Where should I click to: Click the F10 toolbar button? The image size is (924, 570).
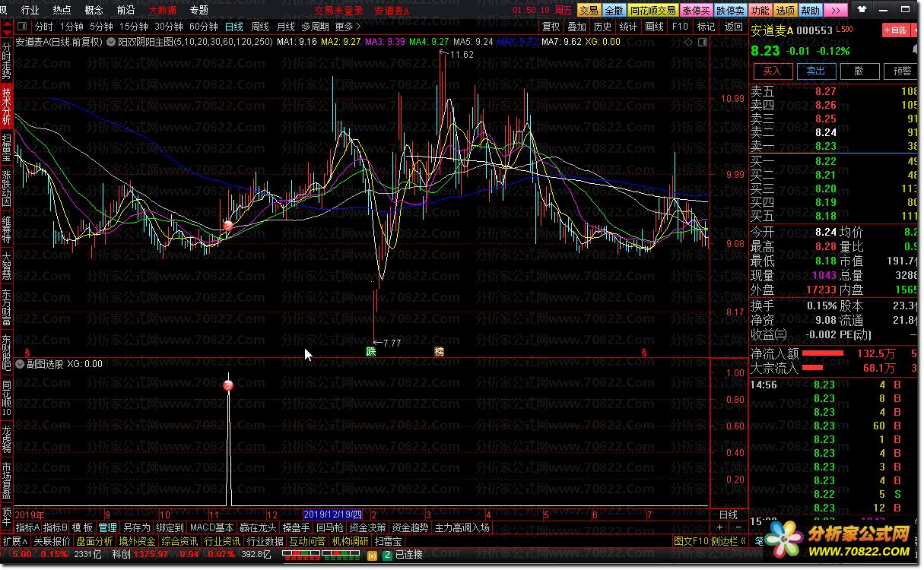click(680, 27)
